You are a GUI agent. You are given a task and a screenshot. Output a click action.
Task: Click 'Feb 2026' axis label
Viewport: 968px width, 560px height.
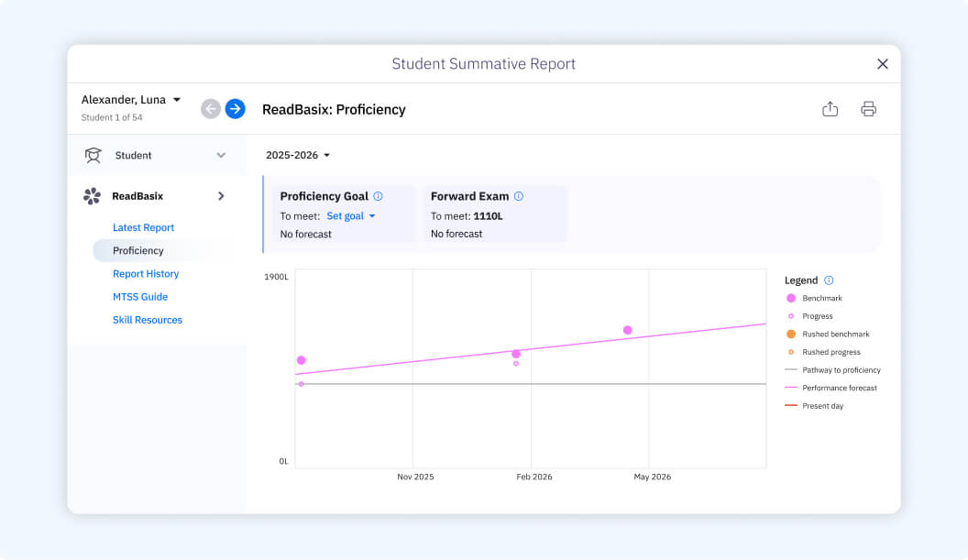point(534,477)
